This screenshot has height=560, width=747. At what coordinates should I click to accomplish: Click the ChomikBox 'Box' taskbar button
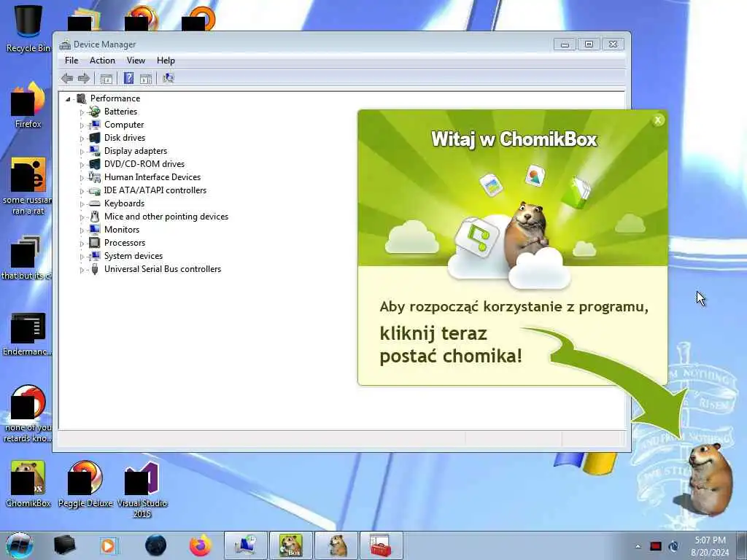tap(290, 545)
